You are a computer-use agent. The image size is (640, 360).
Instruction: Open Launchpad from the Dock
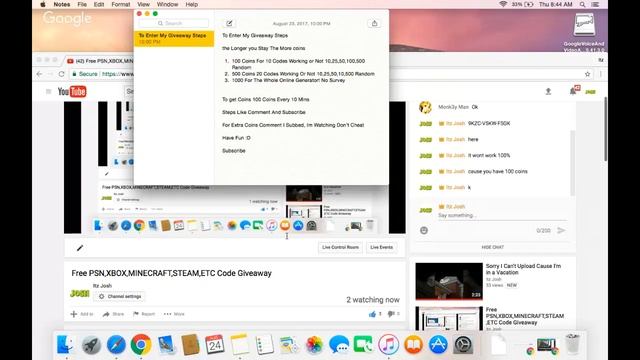(x=91, y=345)
